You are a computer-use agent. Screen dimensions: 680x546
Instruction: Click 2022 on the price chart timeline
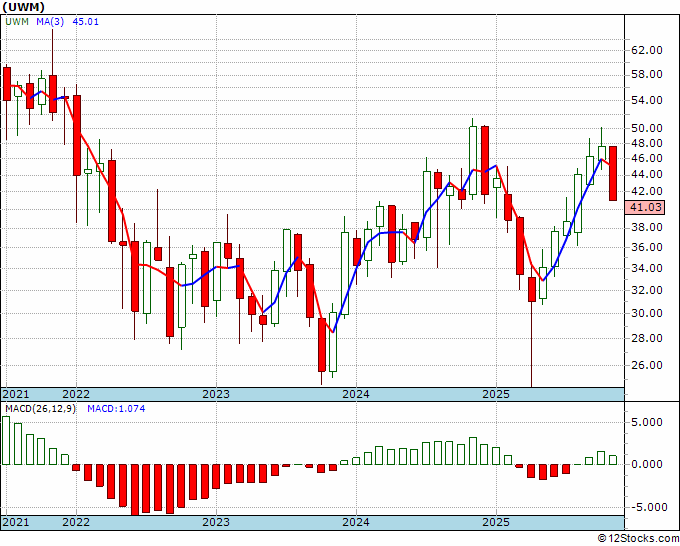[x=76, y=395]
